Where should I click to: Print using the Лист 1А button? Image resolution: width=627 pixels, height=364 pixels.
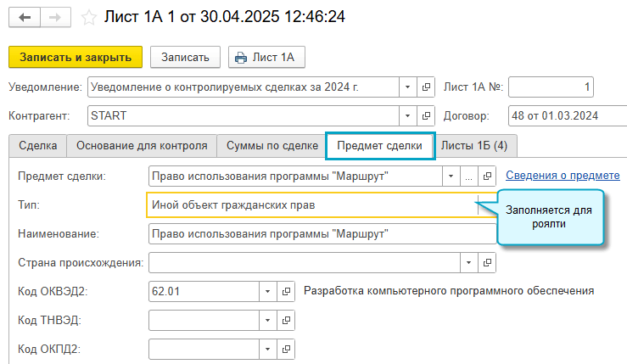[x=266, y=57]
